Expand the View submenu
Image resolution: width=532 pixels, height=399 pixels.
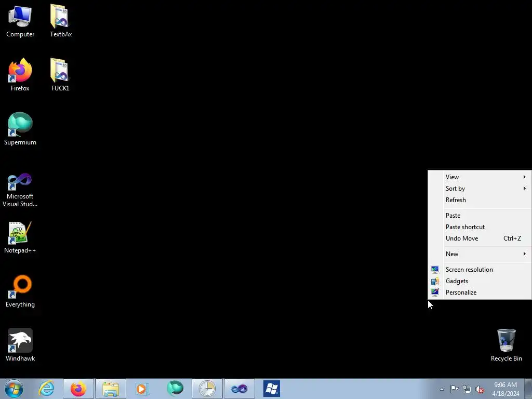click(x=480, y=177)
